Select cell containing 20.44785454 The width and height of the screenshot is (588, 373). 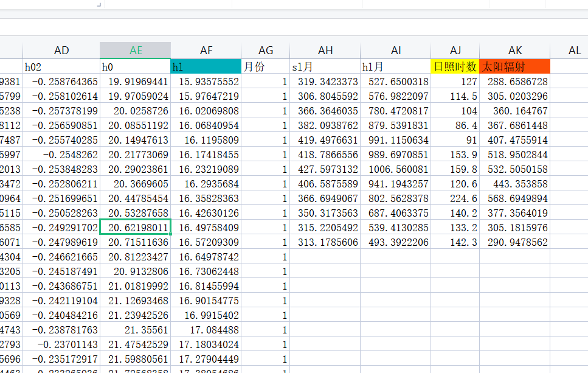pyautogui.click(x=136, y=198)
